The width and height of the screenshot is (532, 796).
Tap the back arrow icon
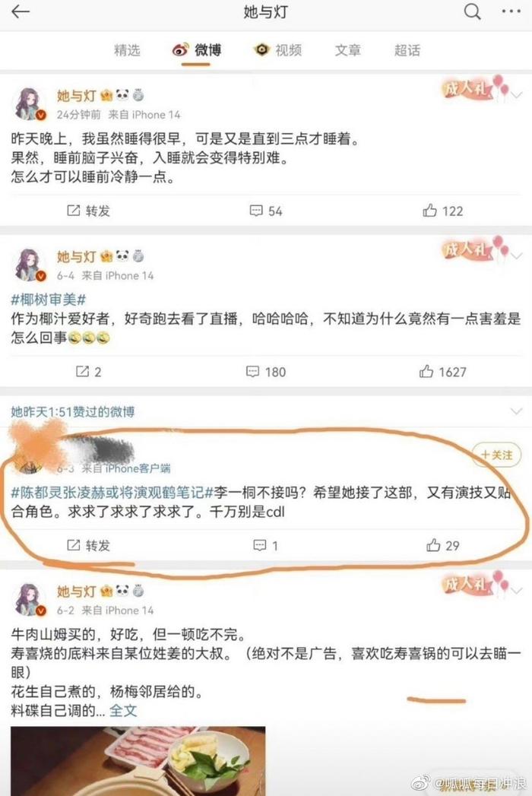(21, 11)
